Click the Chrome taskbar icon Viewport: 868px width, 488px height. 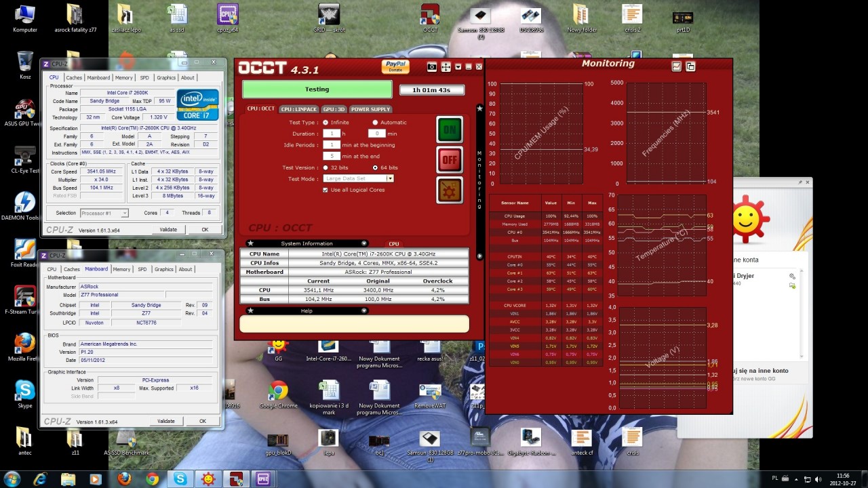click(x=152, y=479)
